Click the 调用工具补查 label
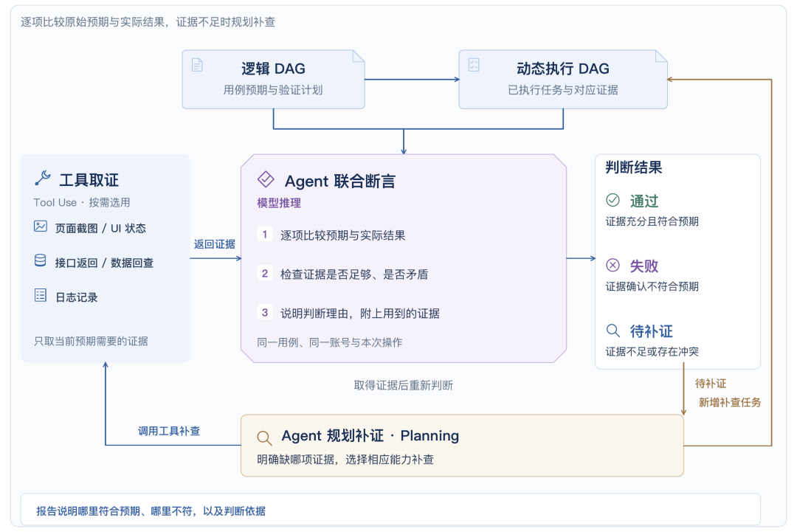This screenshot has width=797, height=532. point(169,432)
